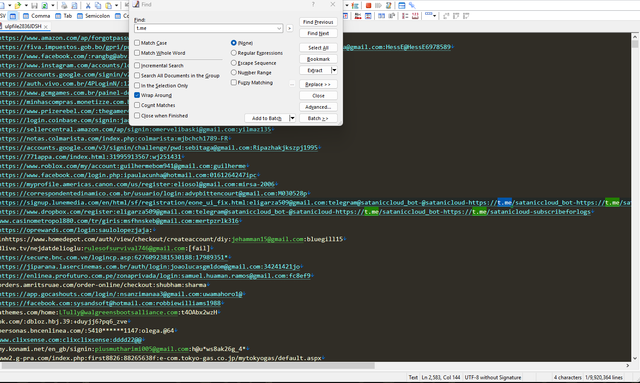
Task: Open the dropdown arrow before the macros icon
Action: 347,5
